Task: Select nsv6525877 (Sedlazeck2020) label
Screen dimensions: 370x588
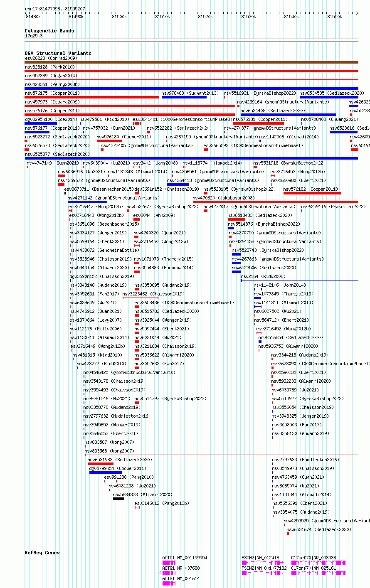Action: (x=57, y=154)
